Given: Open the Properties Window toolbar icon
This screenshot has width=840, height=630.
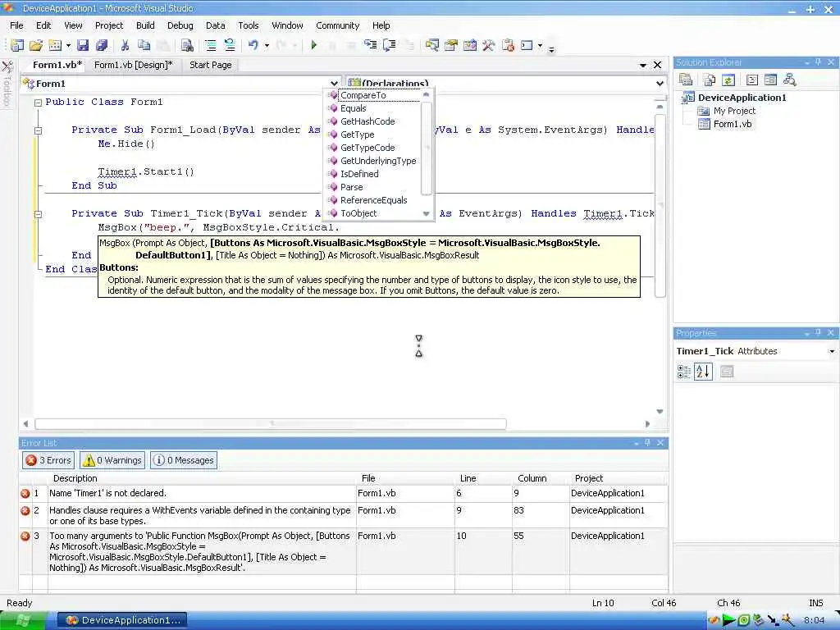Looking at the screenshot, I should tap(451, 46).
